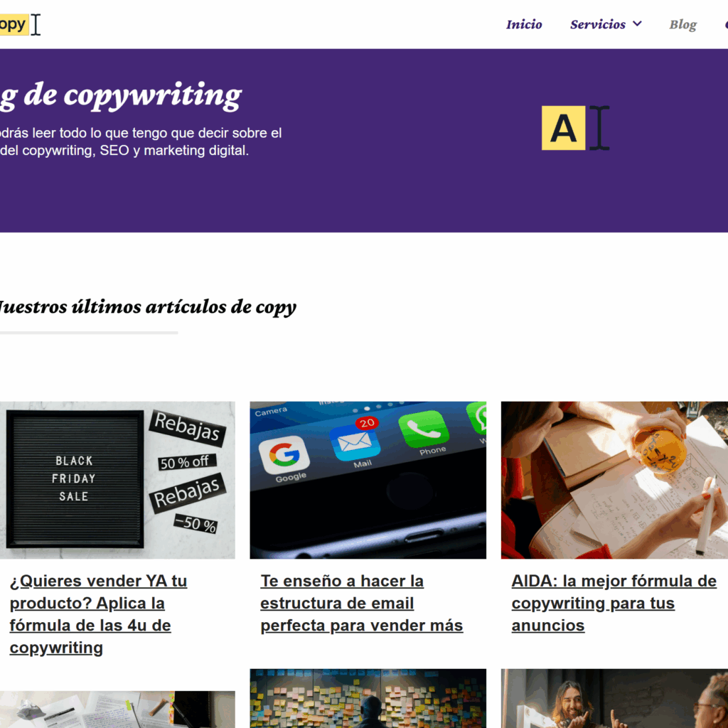Open the email structure article link
This screenshot has width=728, height=728.
pyautogui.click(x=361, y=603)
